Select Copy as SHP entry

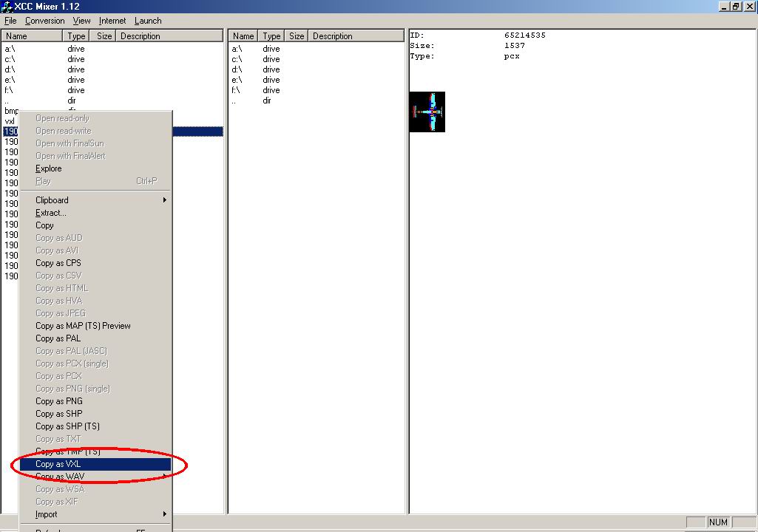click(95, 414)
